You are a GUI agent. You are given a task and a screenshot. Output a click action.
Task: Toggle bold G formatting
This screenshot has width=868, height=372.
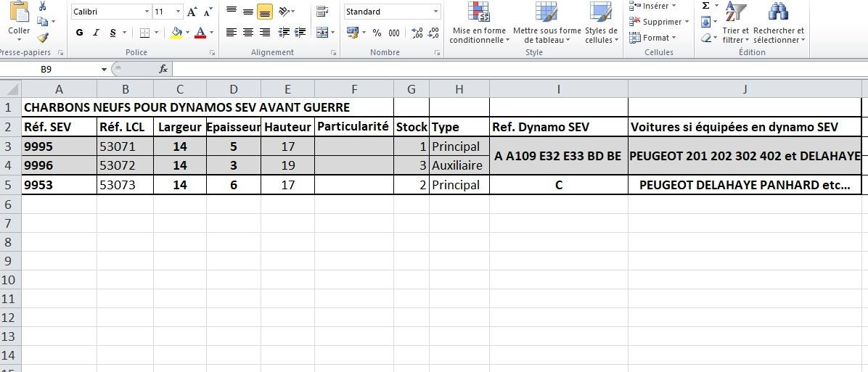tap(79, 33)
